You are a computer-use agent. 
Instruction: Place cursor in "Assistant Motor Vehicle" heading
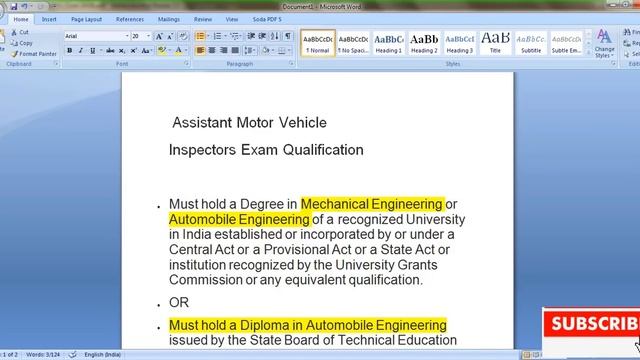pyautogui.click(x=249, y=122)
